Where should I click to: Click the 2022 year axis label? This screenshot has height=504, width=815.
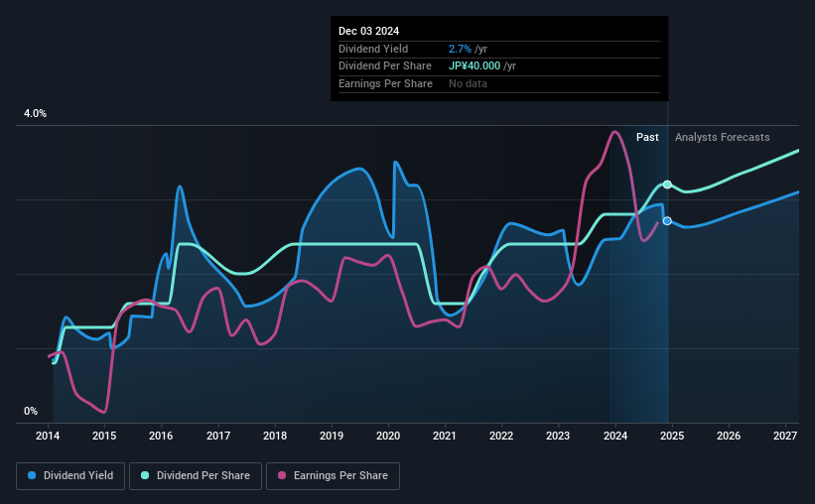click(x=501, y=436)
